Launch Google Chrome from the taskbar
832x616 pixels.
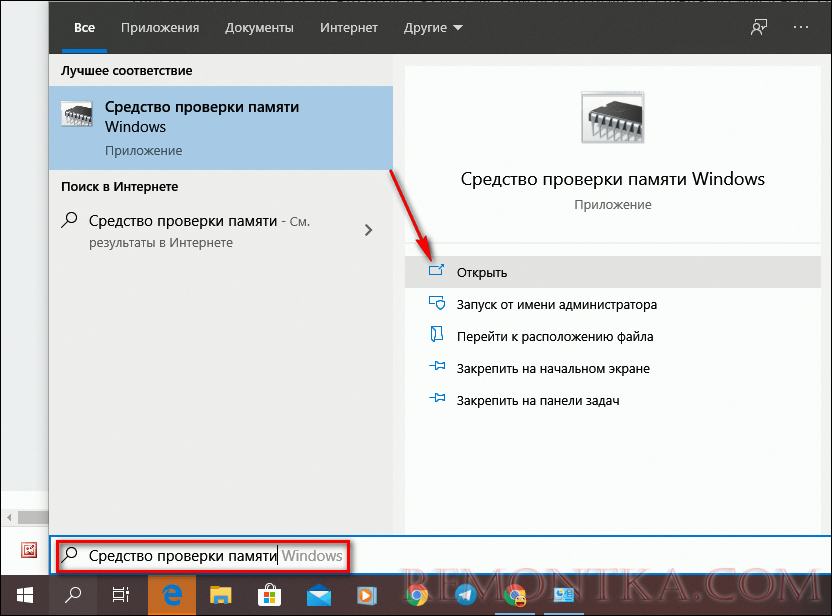point(417,595)
